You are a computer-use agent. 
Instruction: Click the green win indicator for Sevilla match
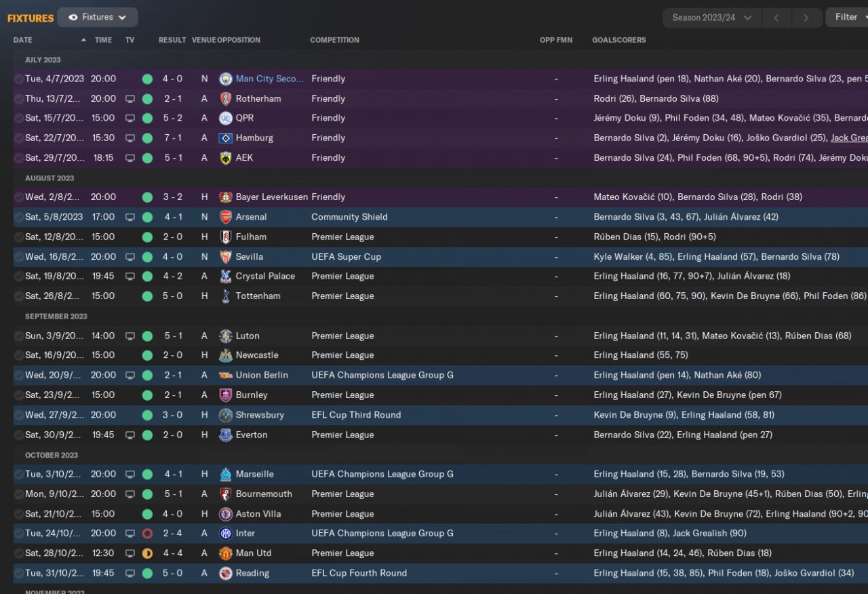click(x=147, y=257)
